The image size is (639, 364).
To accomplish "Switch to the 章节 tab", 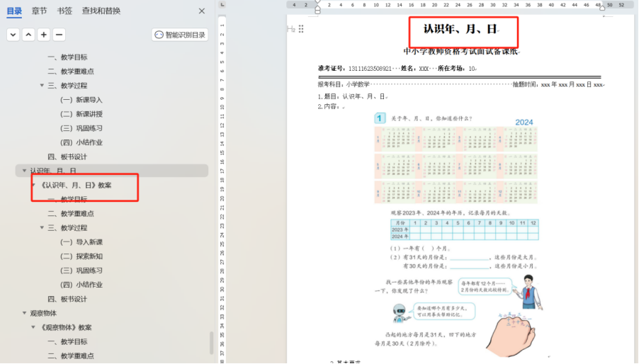I will [x=40, y=11].
